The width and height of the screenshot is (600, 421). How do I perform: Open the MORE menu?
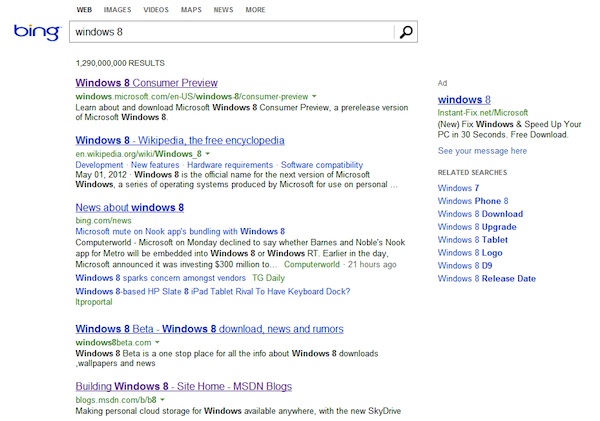255,10
